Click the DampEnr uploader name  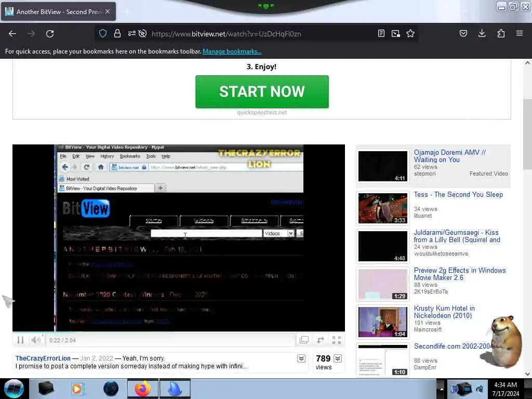[425, 367]
